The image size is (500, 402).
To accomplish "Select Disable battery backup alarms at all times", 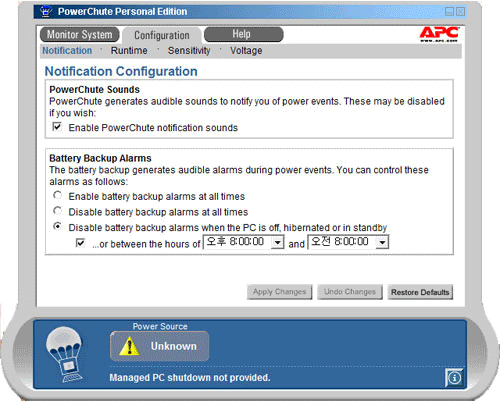I will (58, 211).
